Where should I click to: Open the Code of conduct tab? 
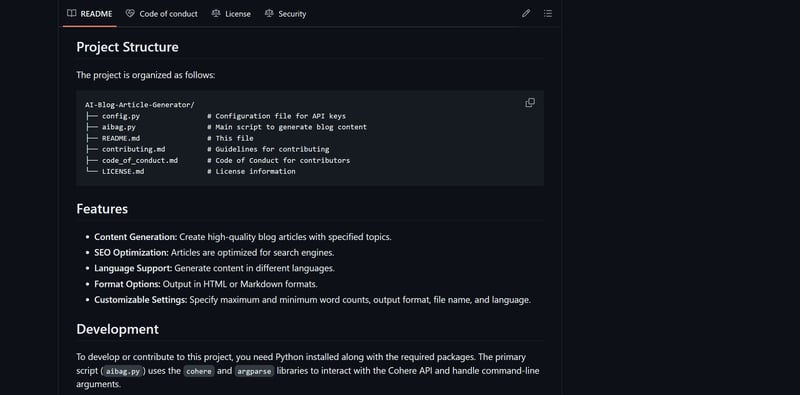[162, 14]
